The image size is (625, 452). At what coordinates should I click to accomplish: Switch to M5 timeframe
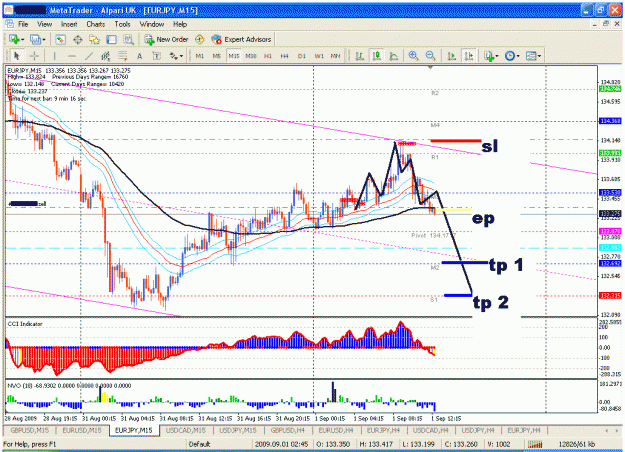pos(216,56)
